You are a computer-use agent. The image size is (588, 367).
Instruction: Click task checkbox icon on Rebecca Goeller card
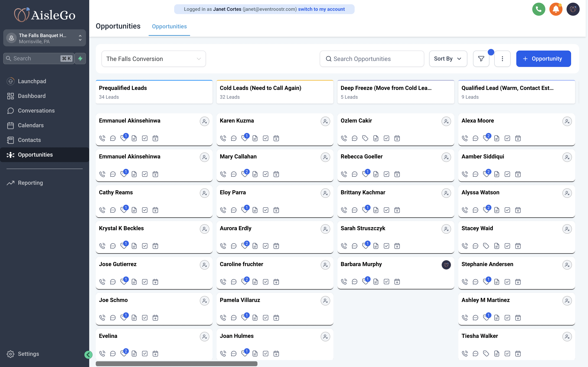(x=386, y=174)
